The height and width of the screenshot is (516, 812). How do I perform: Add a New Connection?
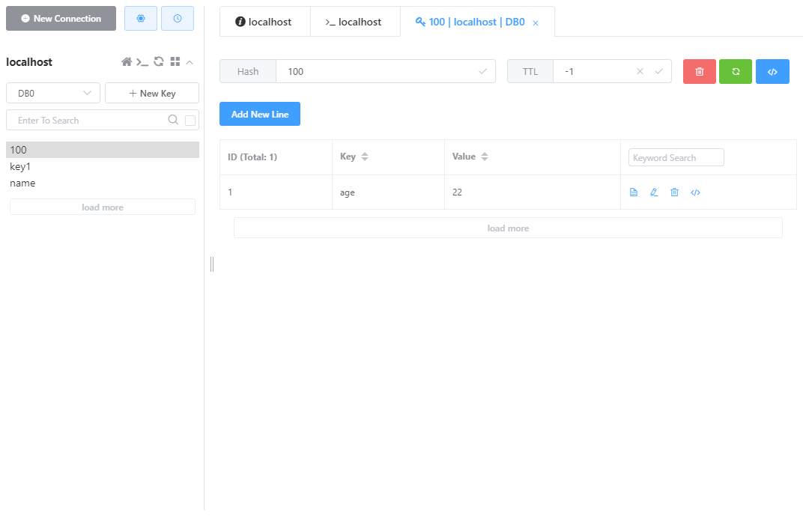61,19
